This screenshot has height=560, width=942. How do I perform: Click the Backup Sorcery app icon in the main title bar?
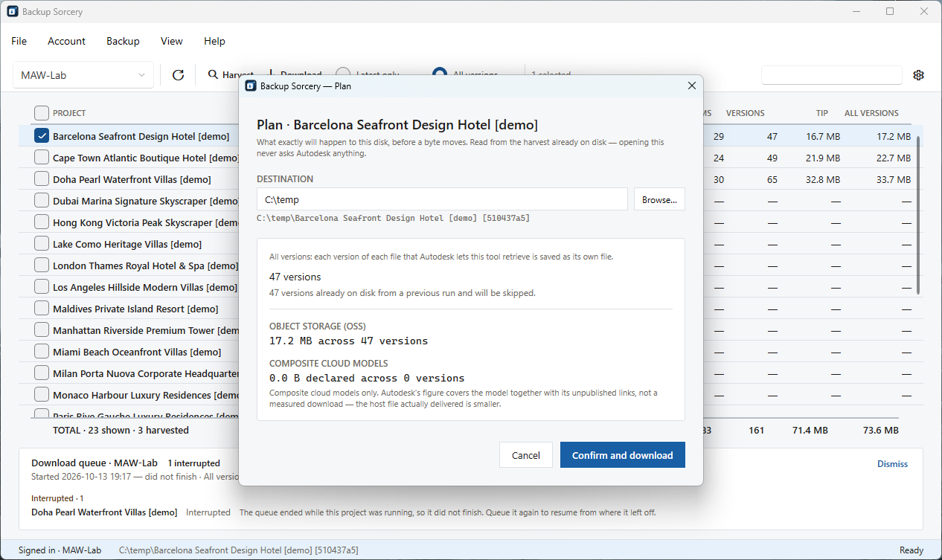click(x=13, y=12)
